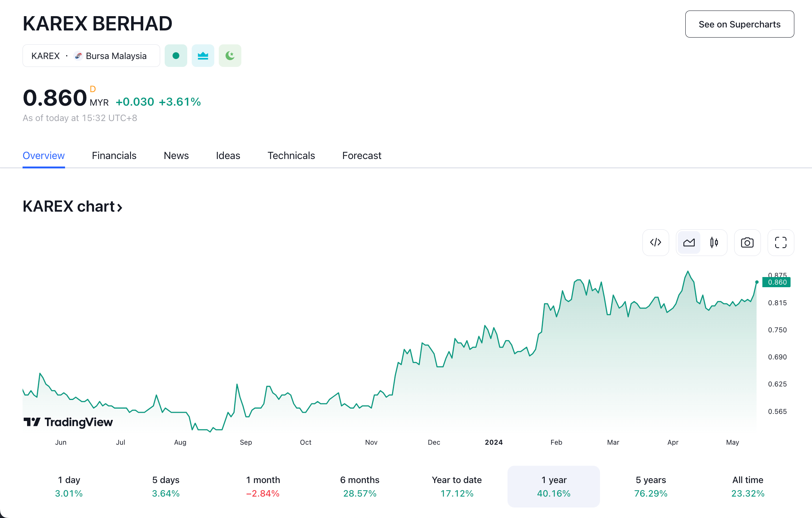Open the KAREX chart heading arrow
This screenshot has height=518, width=812.
click(120, 207)
